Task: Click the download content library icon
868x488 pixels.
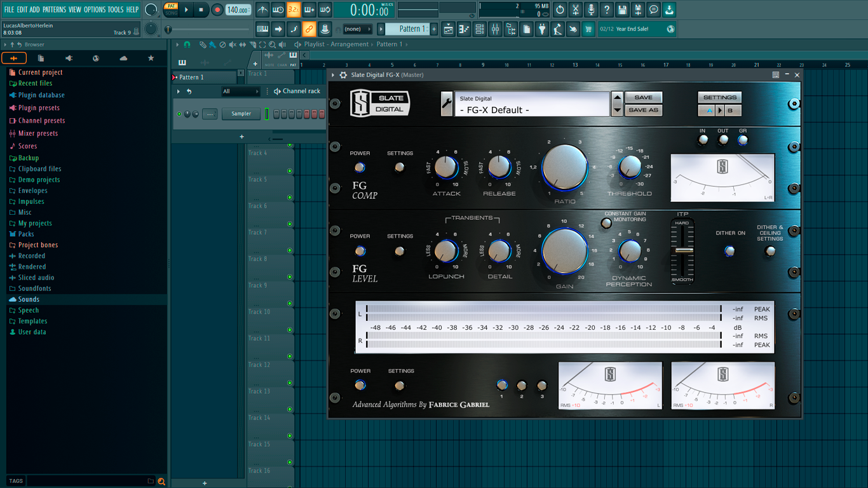Action: (669, 10)
